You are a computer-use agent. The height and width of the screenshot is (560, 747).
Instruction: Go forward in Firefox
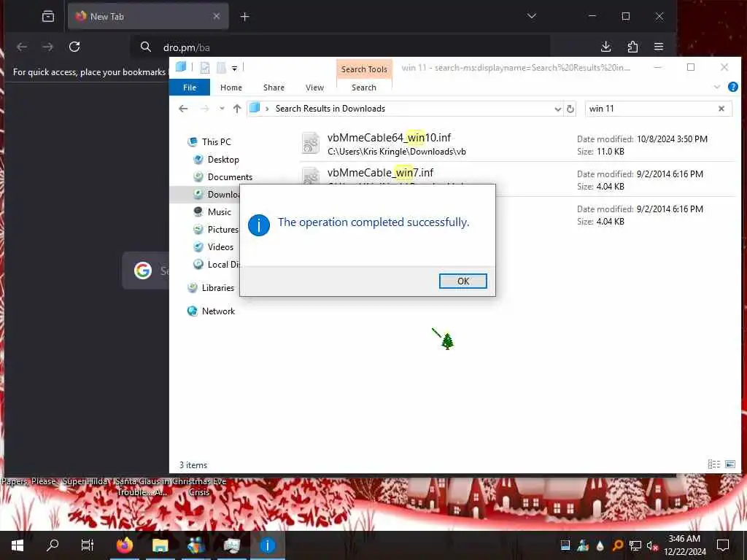(x=47, y=47)
